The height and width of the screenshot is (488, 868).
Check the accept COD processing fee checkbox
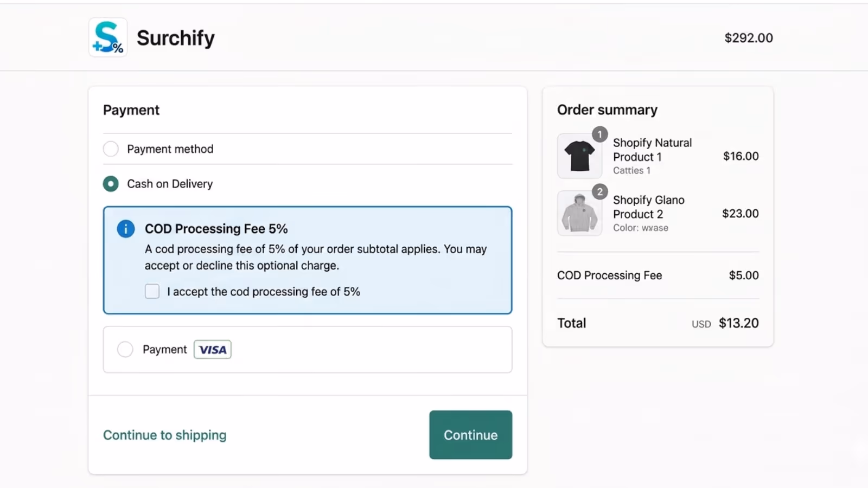152,292
